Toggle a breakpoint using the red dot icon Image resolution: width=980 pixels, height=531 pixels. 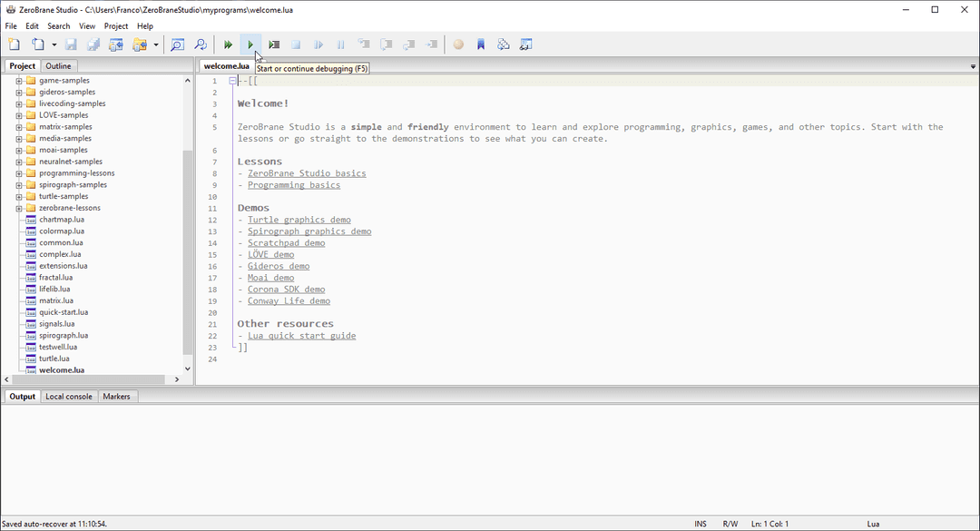coord(458,44)
